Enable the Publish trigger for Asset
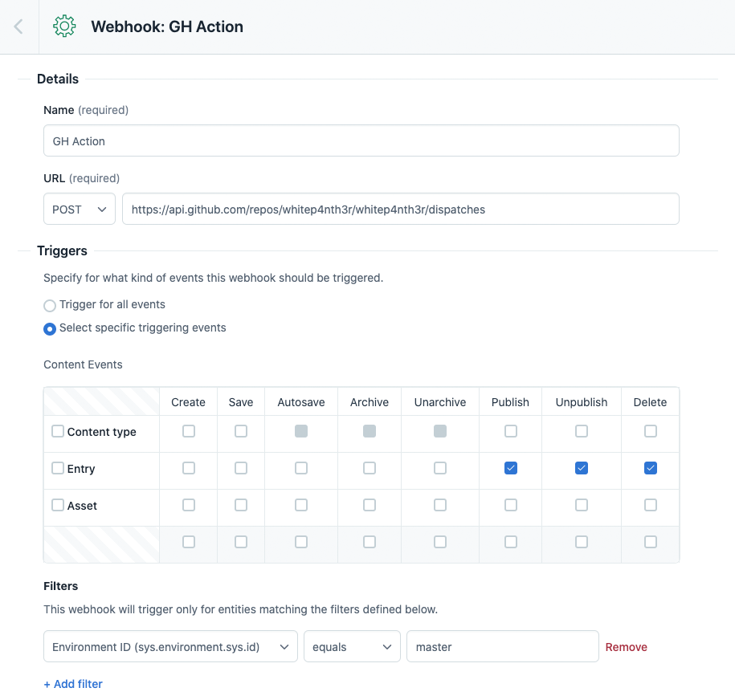This screenshot has width=735, height=700. pos(510,505)
